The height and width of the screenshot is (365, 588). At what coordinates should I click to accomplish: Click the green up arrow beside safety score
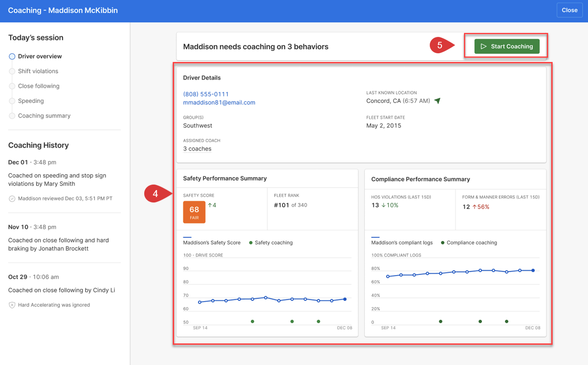pyautogui.click(x=210, y=205)
